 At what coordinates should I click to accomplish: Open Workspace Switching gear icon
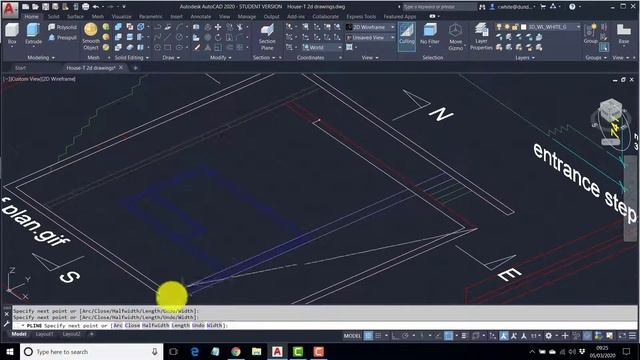(x=549, y=336)
